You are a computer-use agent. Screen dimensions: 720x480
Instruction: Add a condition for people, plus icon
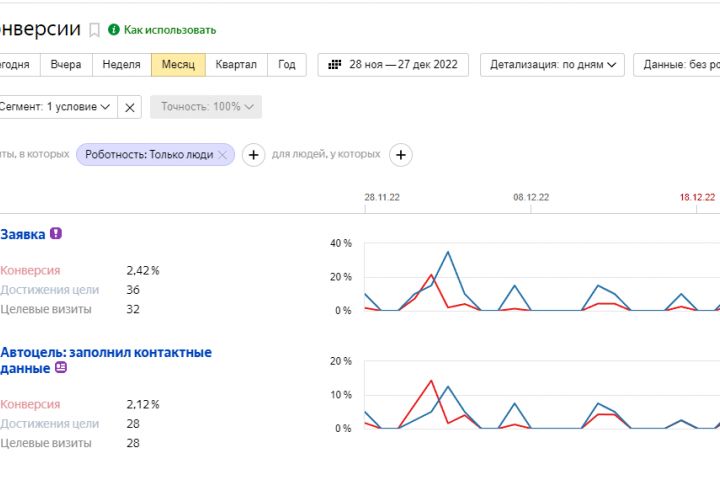pos(401,155)
